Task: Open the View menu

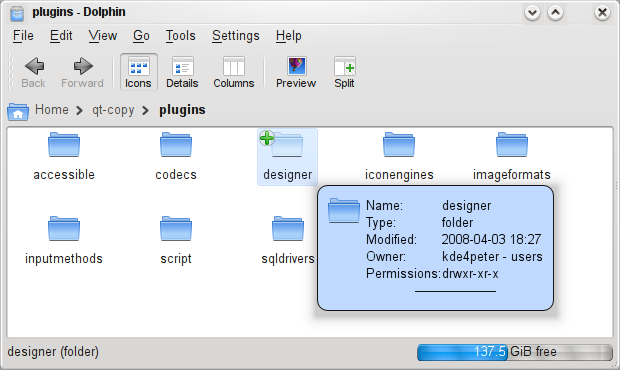Action: click(x=103, y=36)
